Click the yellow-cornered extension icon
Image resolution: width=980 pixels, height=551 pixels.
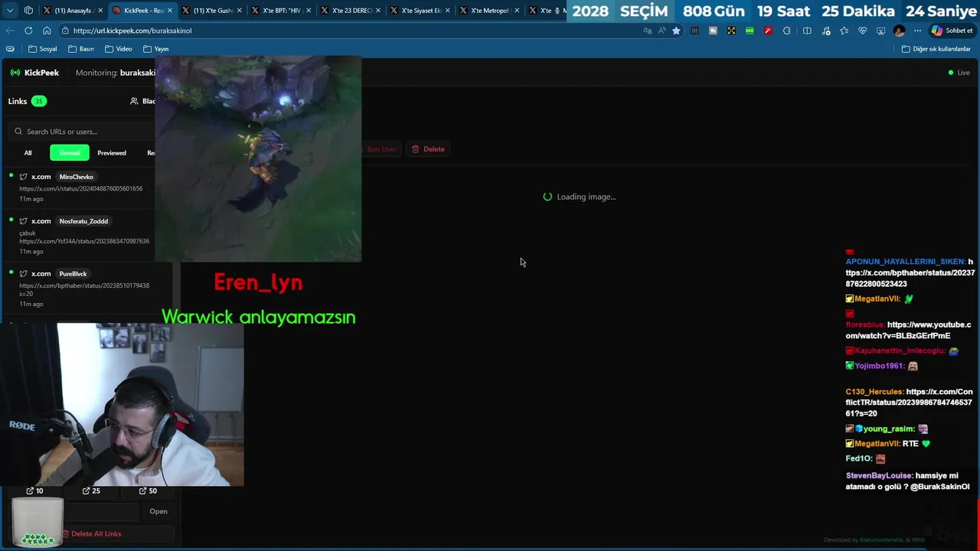[x=731, y=31]
